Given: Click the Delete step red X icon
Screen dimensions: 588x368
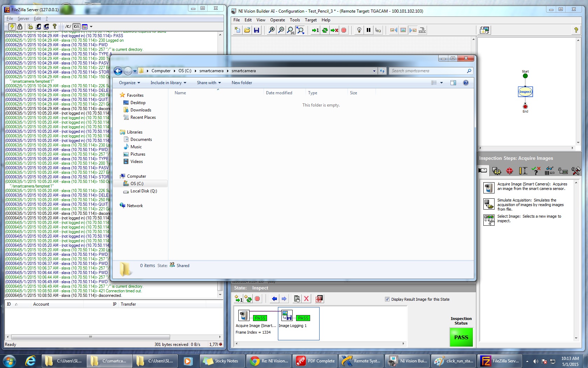Looking at the screenshot, I should [306, 299].
